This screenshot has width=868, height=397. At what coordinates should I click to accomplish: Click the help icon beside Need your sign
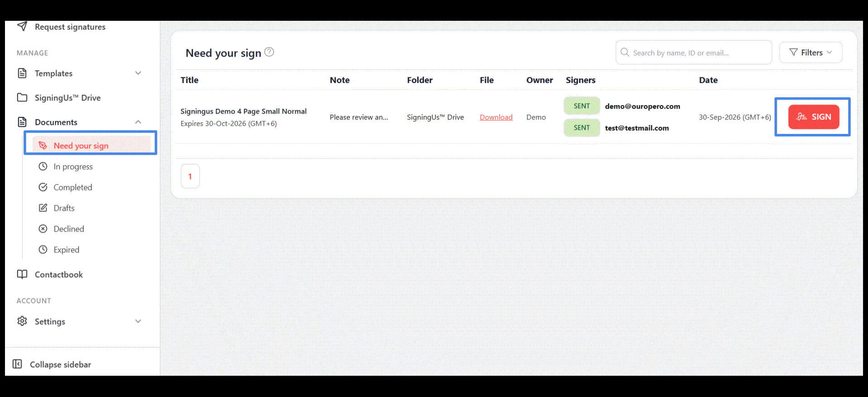point(269,52)
